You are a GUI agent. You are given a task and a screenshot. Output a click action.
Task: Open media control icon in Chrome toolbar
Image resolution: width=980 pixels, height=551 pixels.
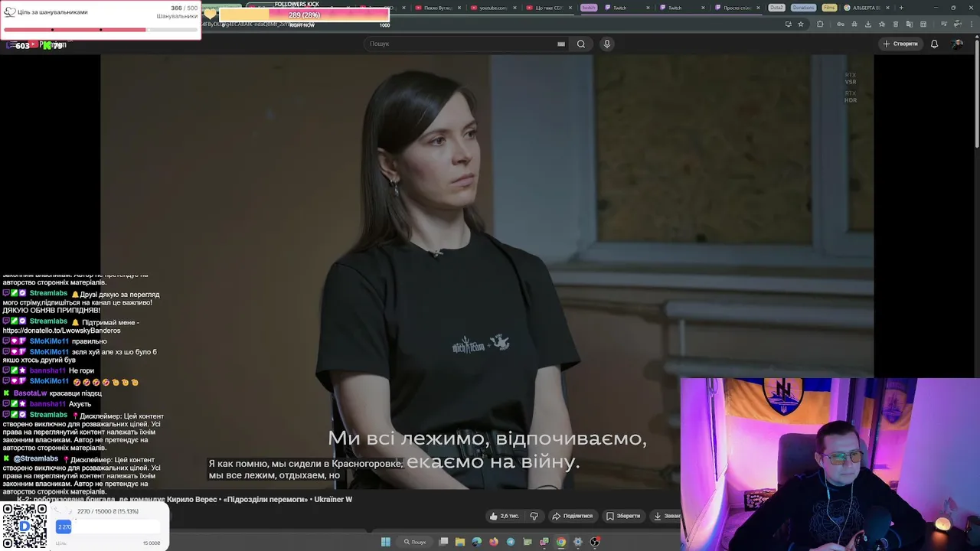(943, 24)
